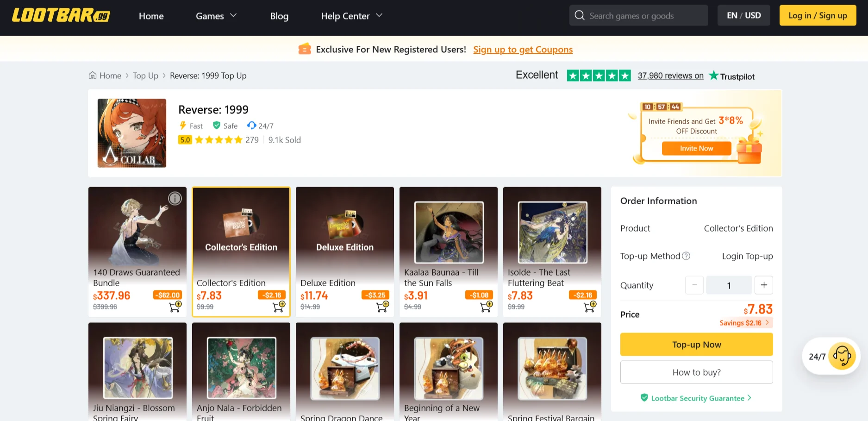Add Collector's Edition to cart
The width and height of the screenshot is (868, 421).
tap(279, 307)
